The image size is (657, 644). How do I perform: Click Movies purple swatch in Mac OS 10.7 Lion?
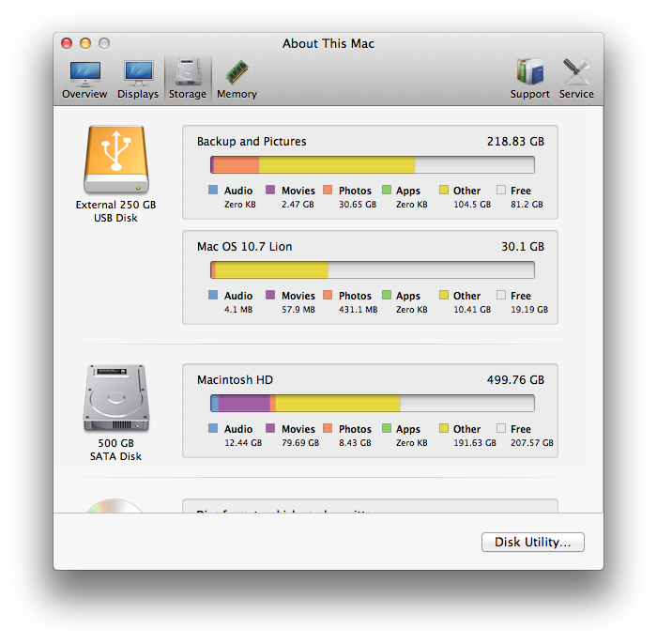pos(270,295)
